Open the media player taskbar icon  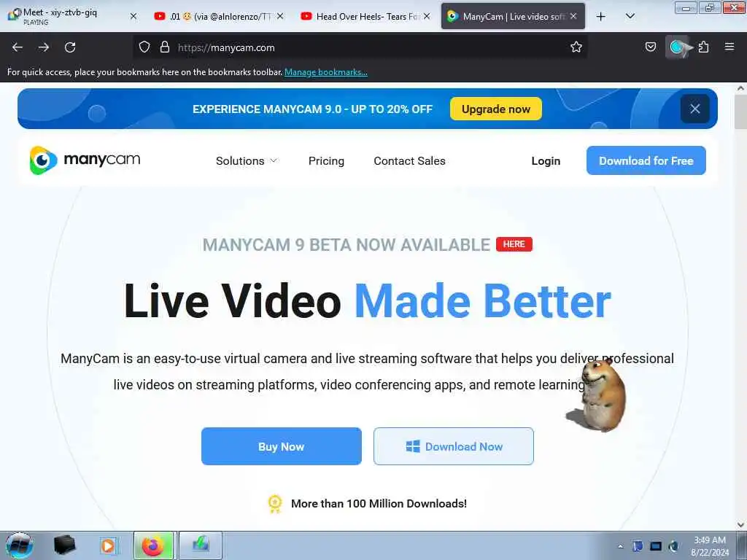[x=108, y=545]
